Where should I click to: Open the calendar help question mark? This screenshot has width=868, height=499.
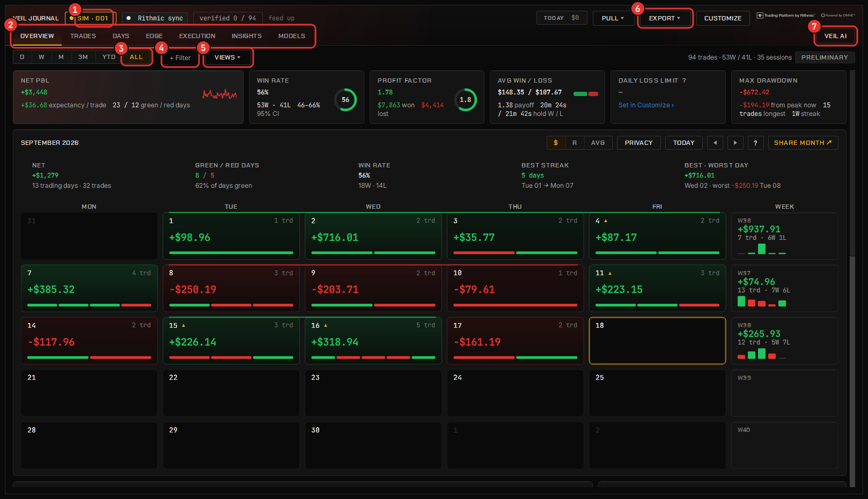coord(755,143)
